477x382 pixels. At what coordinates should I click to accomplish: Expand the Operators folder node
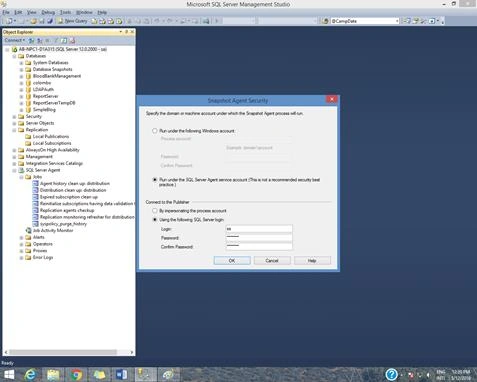click(21, 244)
